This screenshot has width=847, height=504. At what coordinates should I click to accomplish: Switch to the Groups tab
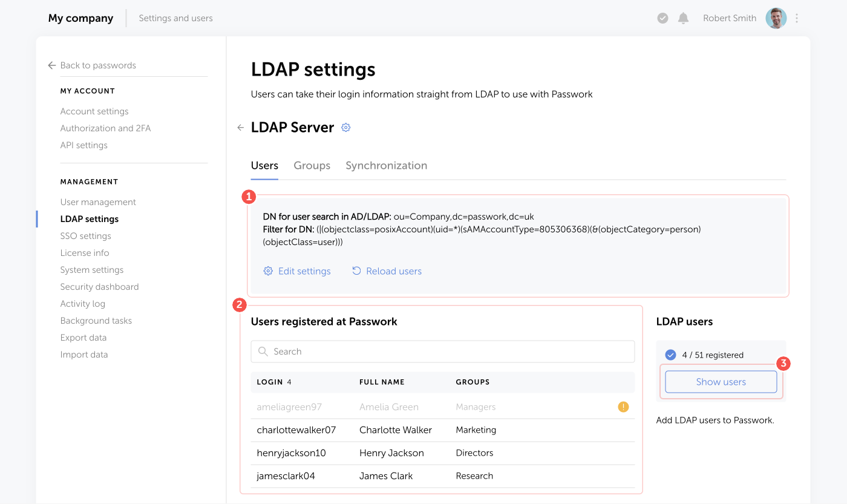pos(312,165)
